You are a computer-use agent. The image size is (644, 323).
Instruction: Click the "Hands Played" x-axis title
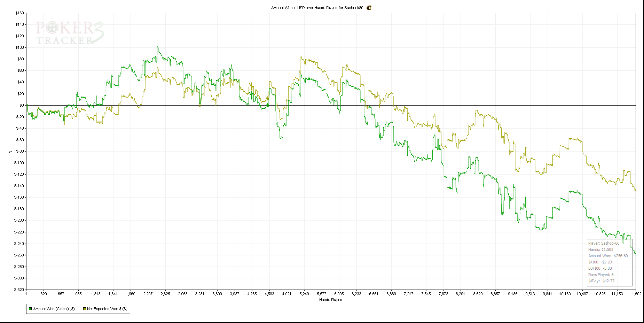pyautogui.click(x=330, y=300)
